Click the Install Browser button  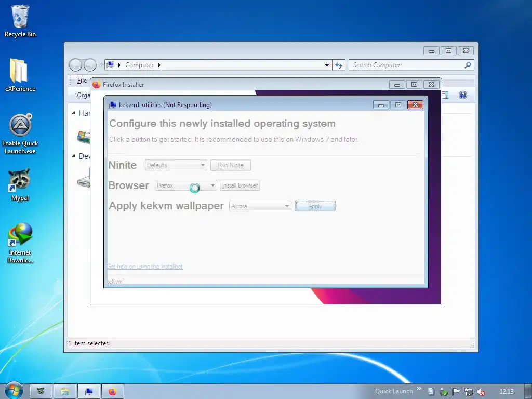[x=240, y=185]
